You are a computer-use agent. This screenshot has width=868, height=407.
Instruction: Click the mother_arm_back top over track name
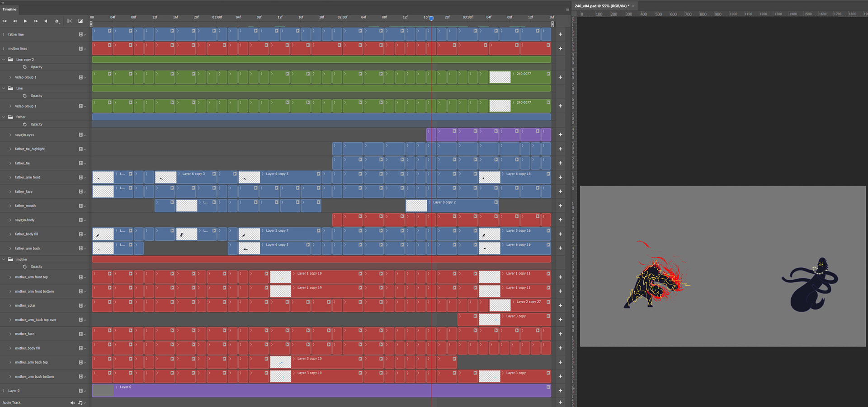point(36,320)
